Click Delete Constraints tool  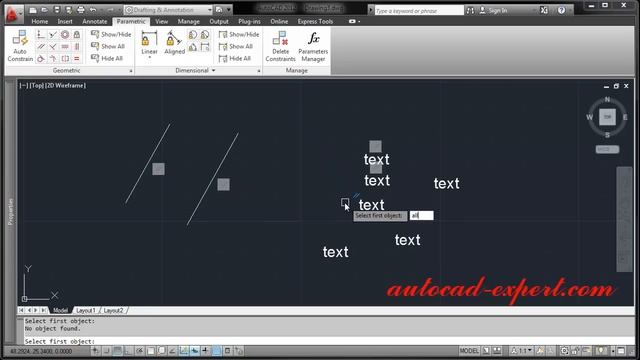[280, 46]
